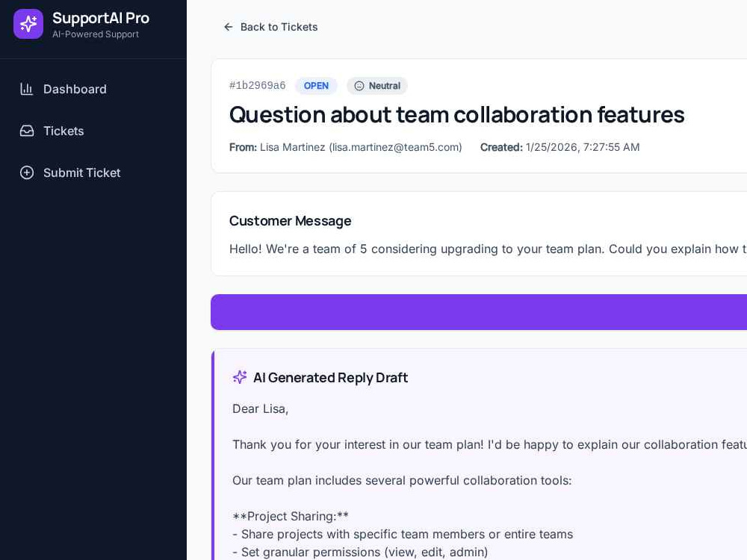The image size is (747, 560).
Task: Click the Neutral sentiment face icon
Action: coord(359,86)
